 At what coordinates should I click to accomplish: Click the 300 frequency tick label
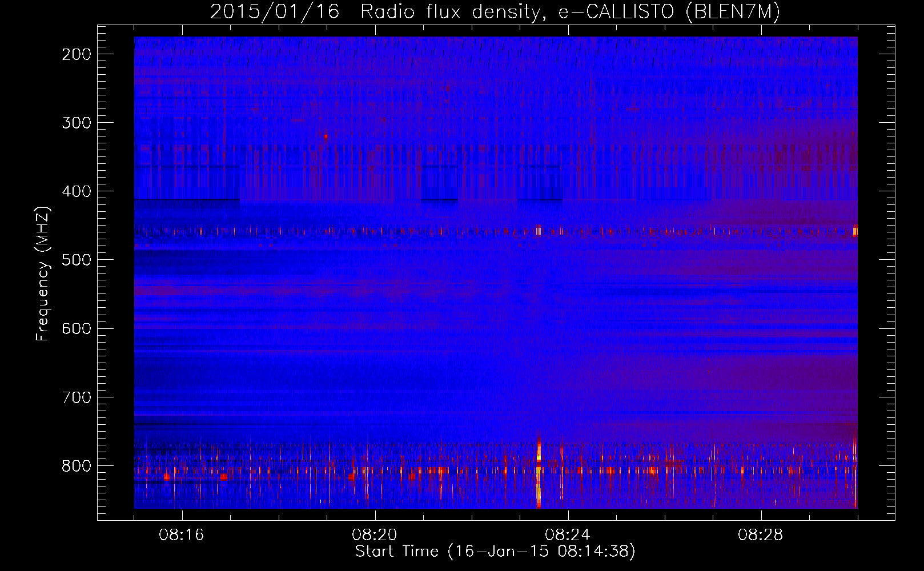tap(77, 123)
